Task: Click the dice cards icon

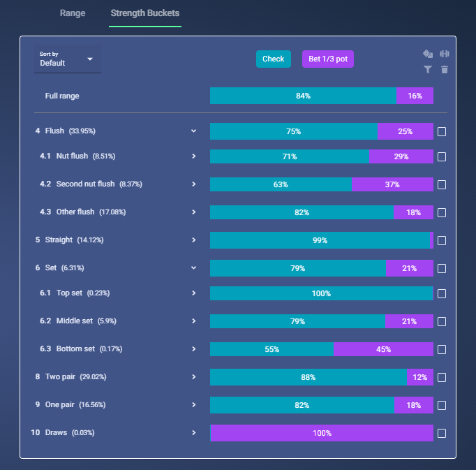Action: point(428,54)
